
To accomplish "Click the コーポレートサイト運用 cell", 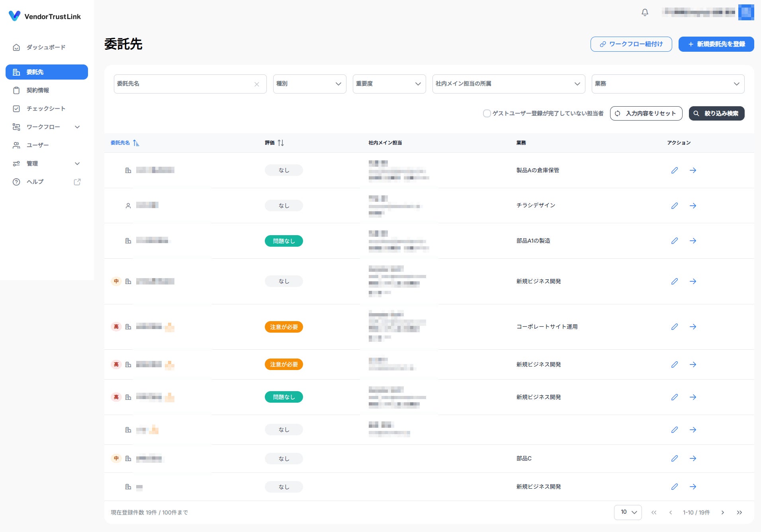I will (547, 327).
